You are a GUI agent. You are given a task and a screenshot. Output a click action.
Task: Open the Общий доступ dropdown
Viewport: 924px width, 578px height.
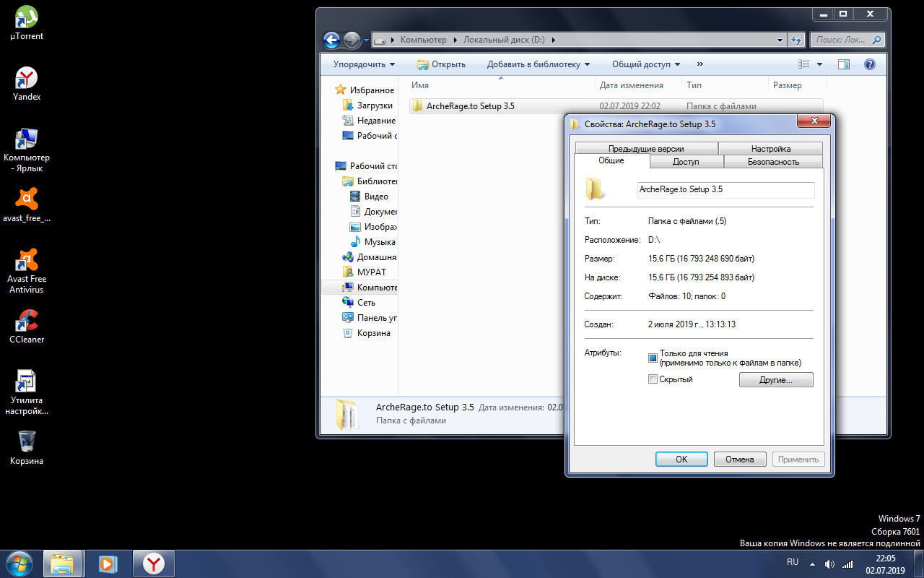click(x=646, y=64)
